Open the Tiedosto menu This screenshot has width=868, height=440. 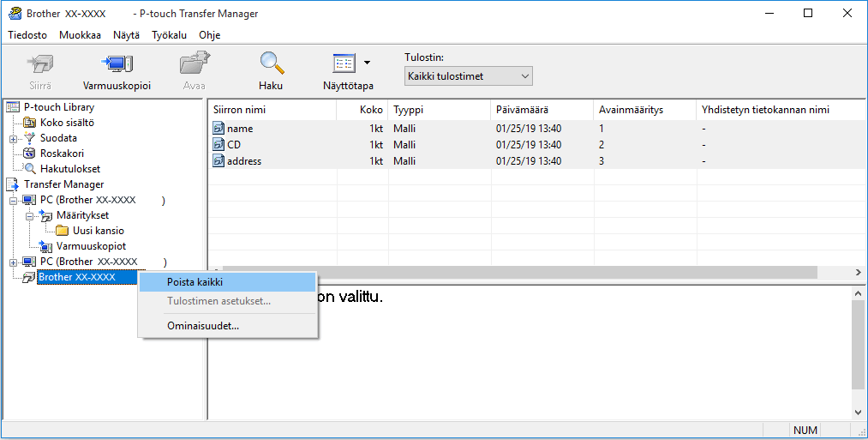coord(27,35)
